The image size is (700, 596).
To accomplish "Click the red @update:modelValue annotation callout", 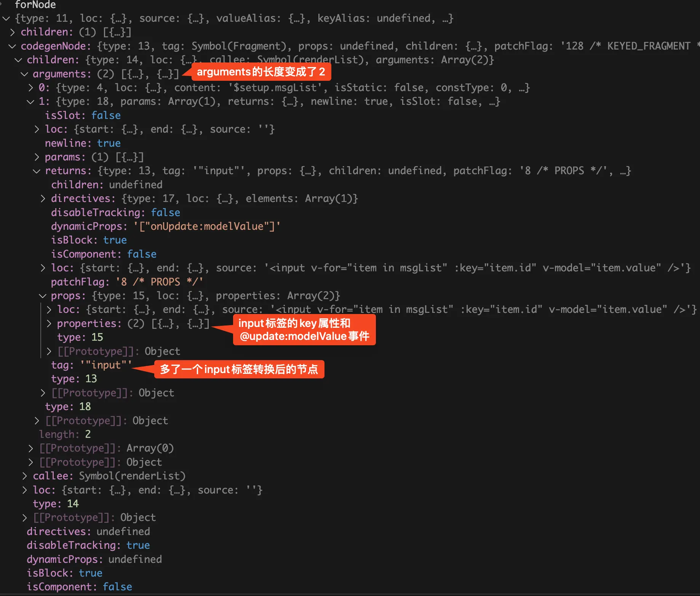I will [x=304, y=330].
